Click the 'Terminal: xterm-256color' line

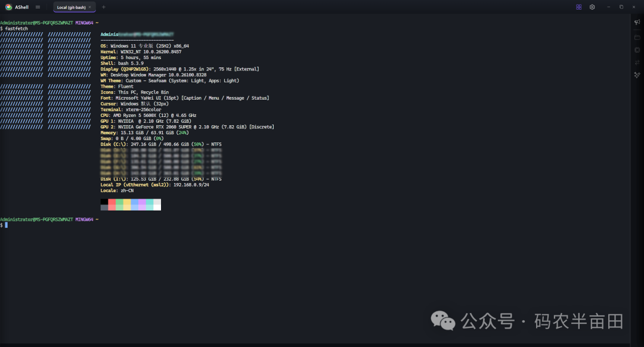coord(131,110)
